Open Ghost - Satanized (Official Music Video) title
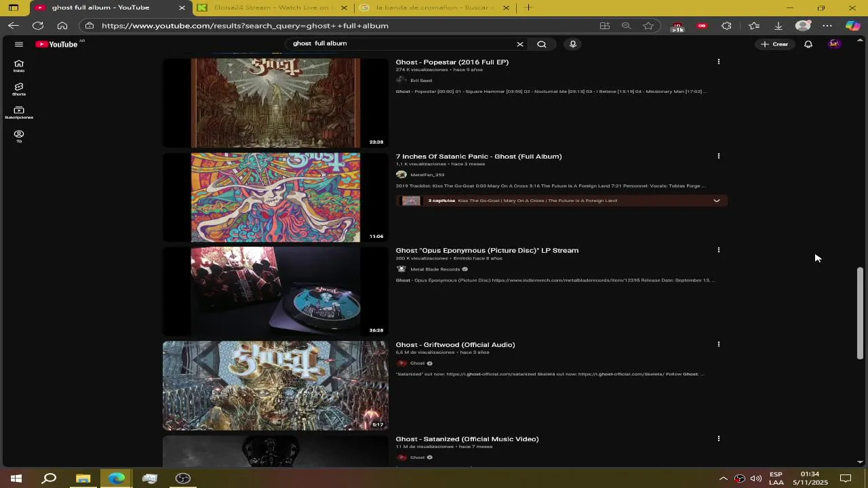The height and width of the screenshot is (488, 868). [467, 439]
